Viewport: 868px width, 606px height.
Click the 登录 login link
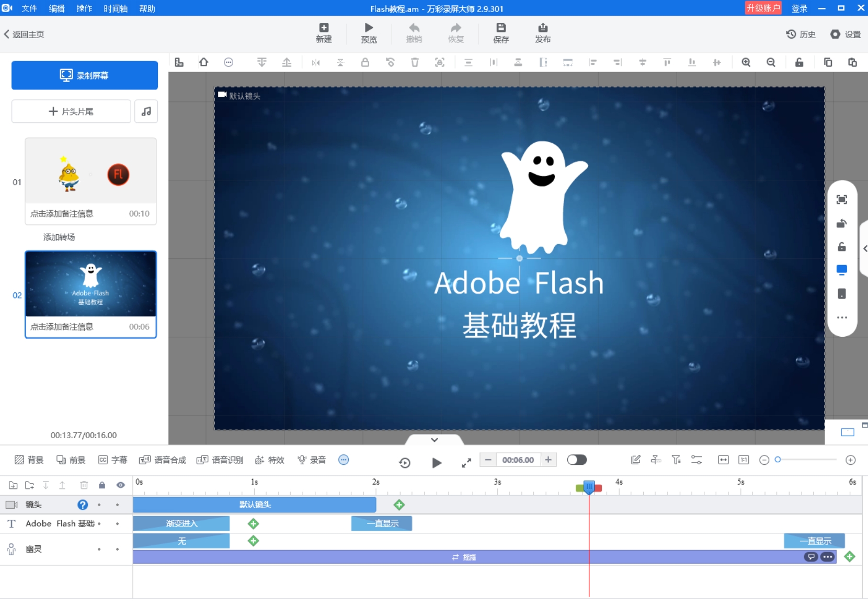click(x=800, y=8)
